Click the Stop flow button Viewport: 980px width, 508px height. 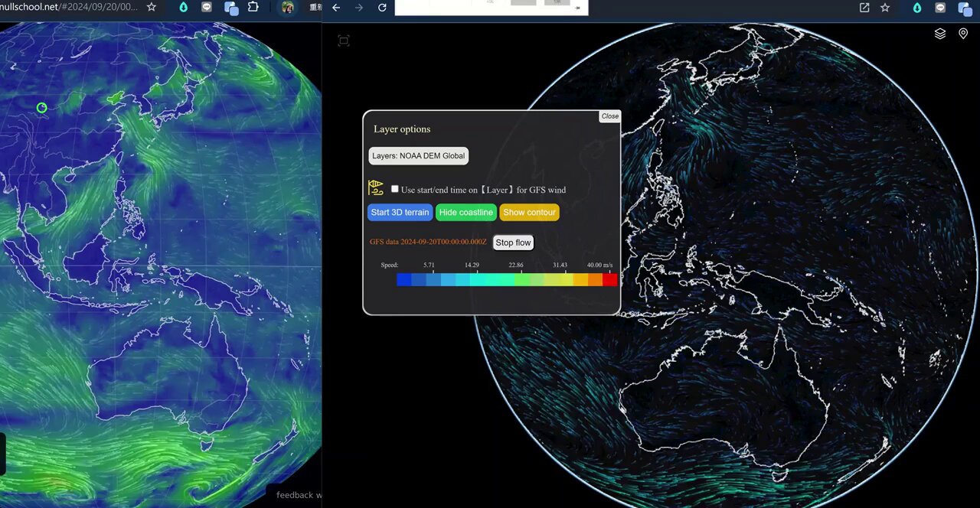[513, 243]
